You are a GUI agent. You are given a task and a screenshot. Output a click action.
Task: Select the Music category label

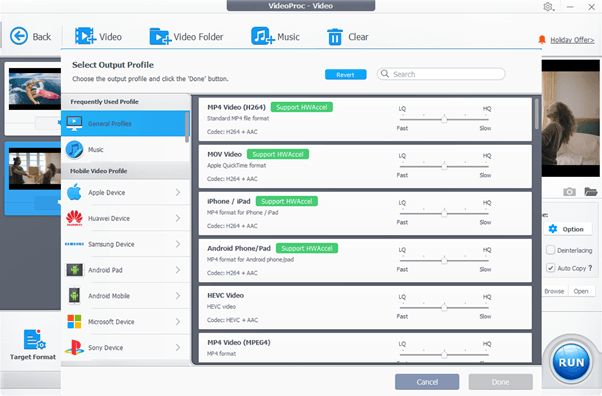(96, 149)
